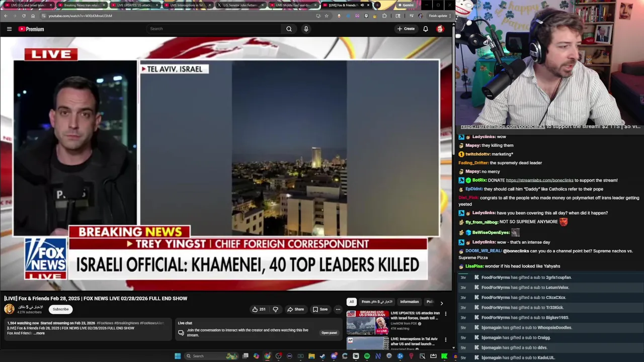Screen dimensions: 644x362
Task: Click the browser address bar URL
Action: [x=80, y=16]
